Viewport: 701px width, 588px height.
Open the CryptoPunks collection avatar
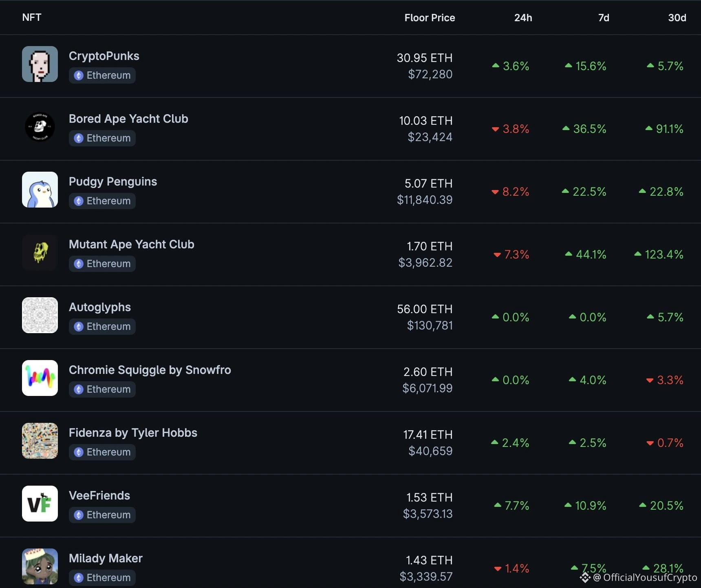click(x=40, y=64)
